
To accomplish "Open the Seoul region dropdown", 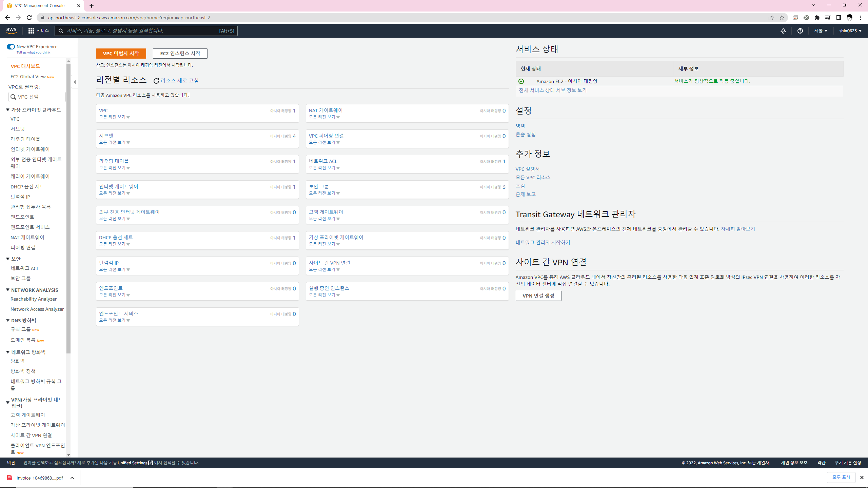I will click(x=821, y=31).
